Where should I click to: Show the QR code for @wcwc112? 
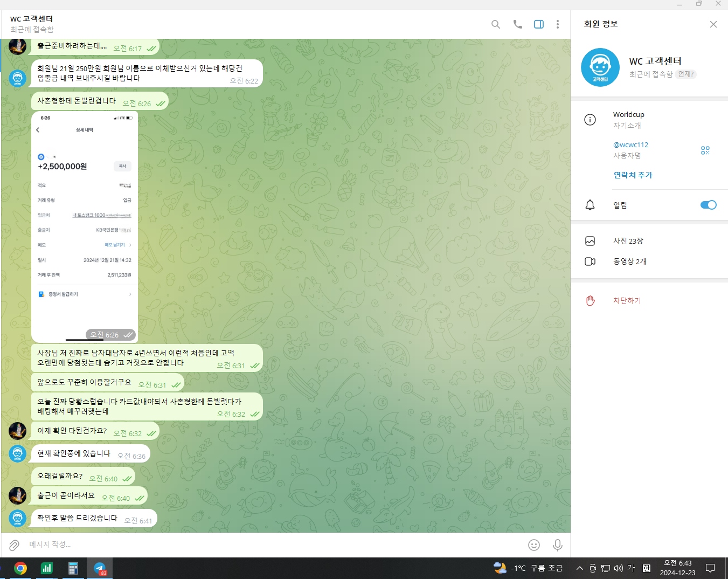point(705,150)
